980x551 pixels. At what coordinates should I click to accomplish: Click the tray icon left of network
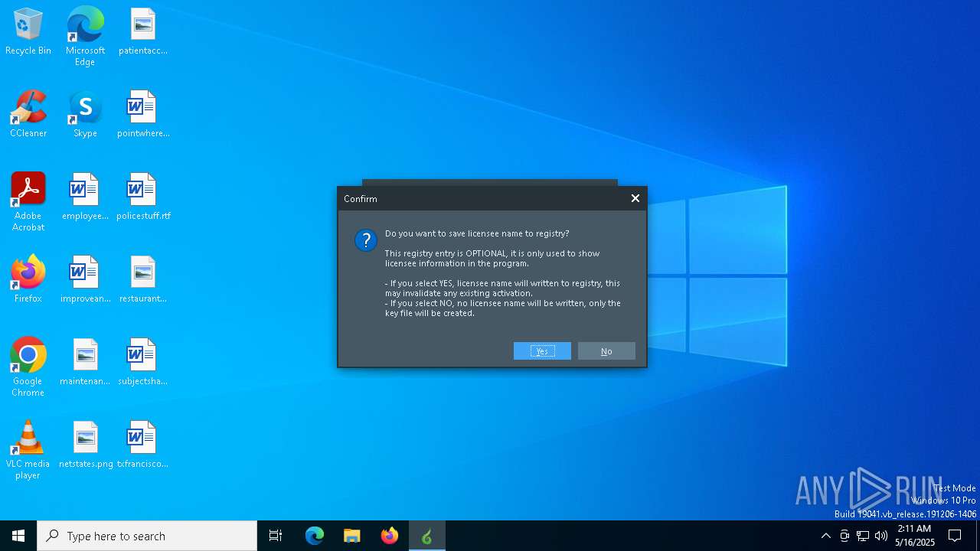[844, 536]
